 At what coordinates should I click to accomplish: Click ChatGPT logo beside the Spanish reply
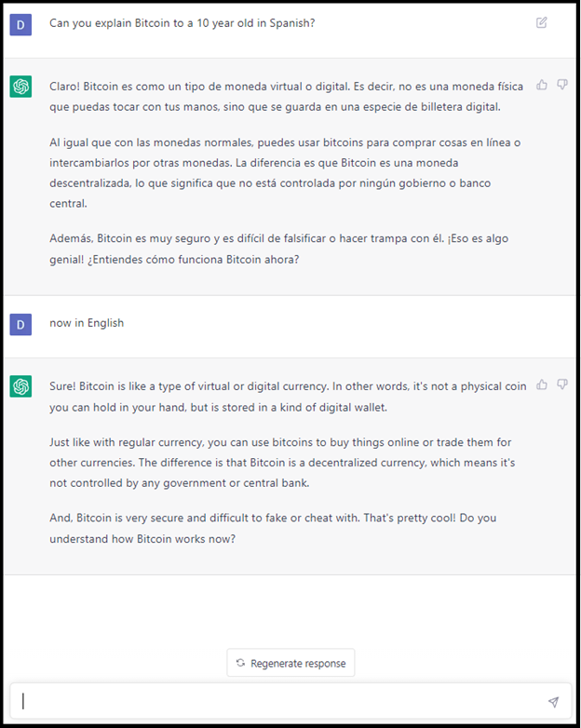tap(20, 87)
